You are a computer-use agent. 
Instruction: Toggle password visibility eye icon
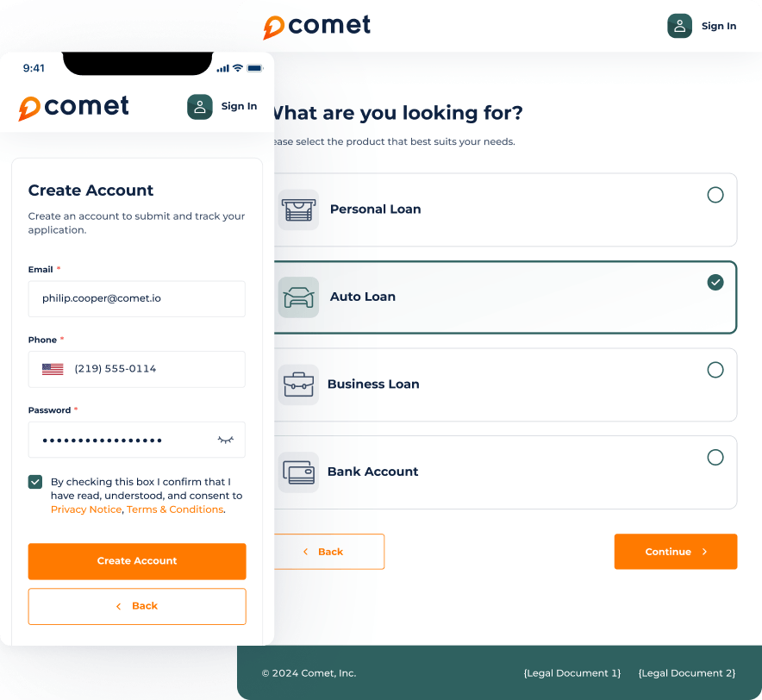226,440
